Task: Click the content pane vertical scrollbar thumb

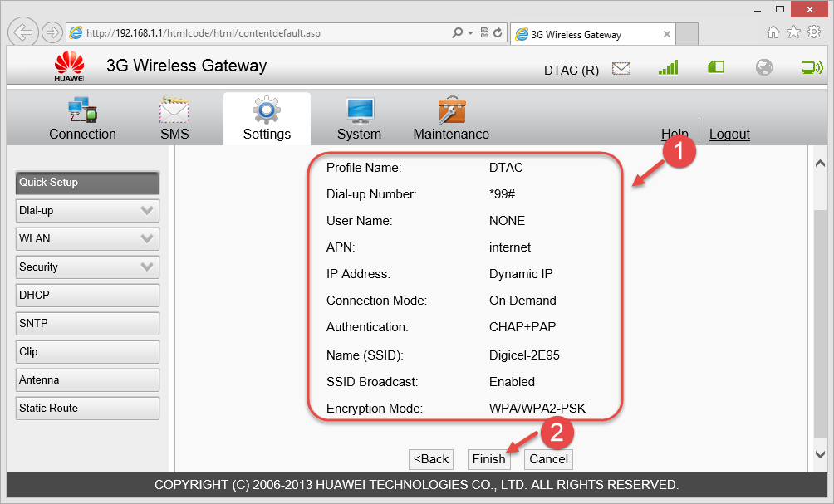Action: (820, 325)
